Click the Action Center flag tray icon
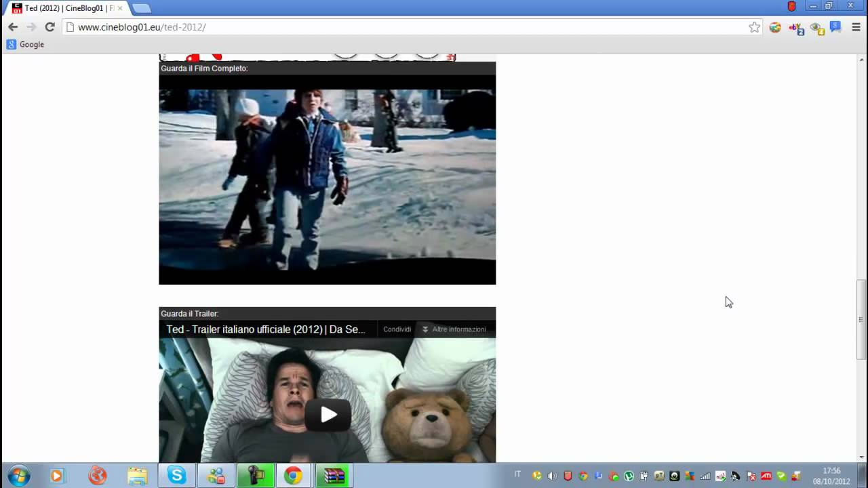The width and height of the screenshot is (868, 488). coord(751,476)
